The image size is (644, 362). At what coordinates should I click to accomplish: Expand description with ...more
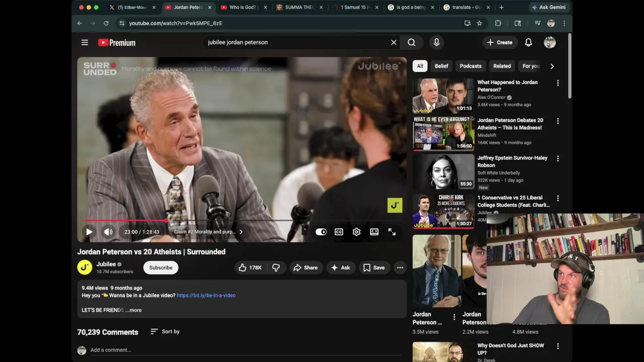[x=133, y=310]
